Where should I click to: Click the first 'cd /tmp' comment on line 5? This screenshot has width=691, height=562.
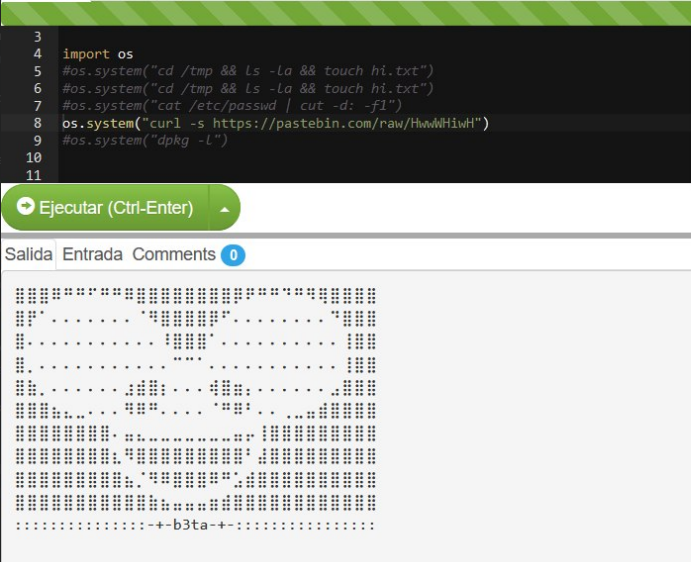247,71
